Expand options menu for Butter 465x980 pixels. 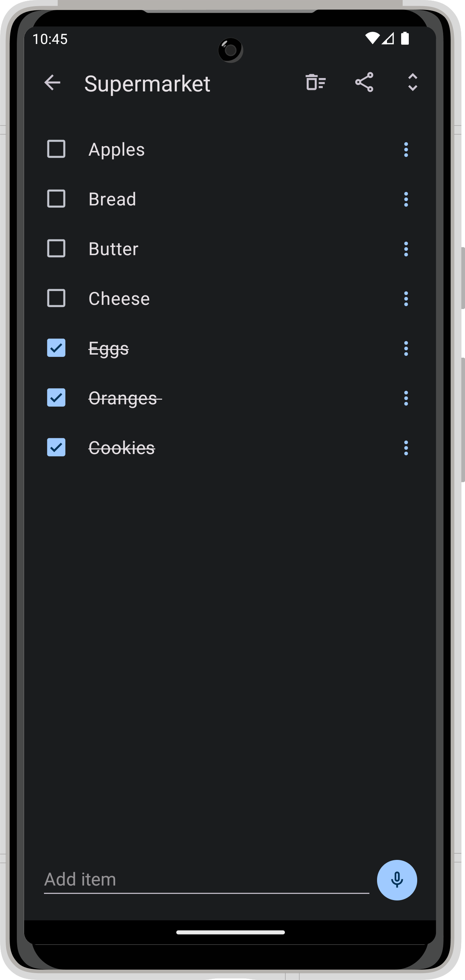coord(406,249)
